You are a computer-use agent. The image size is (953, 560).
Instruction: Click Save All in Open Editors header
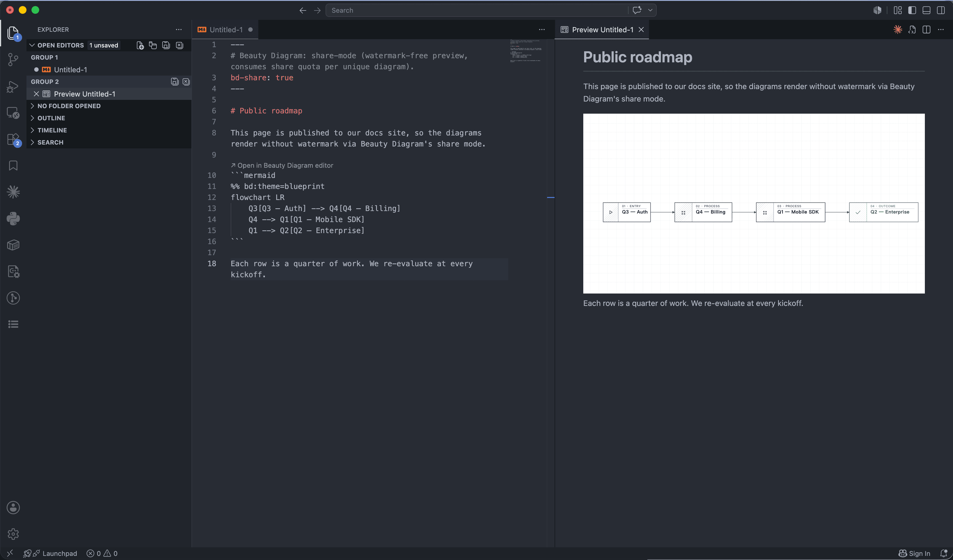(x=166, y=45)
